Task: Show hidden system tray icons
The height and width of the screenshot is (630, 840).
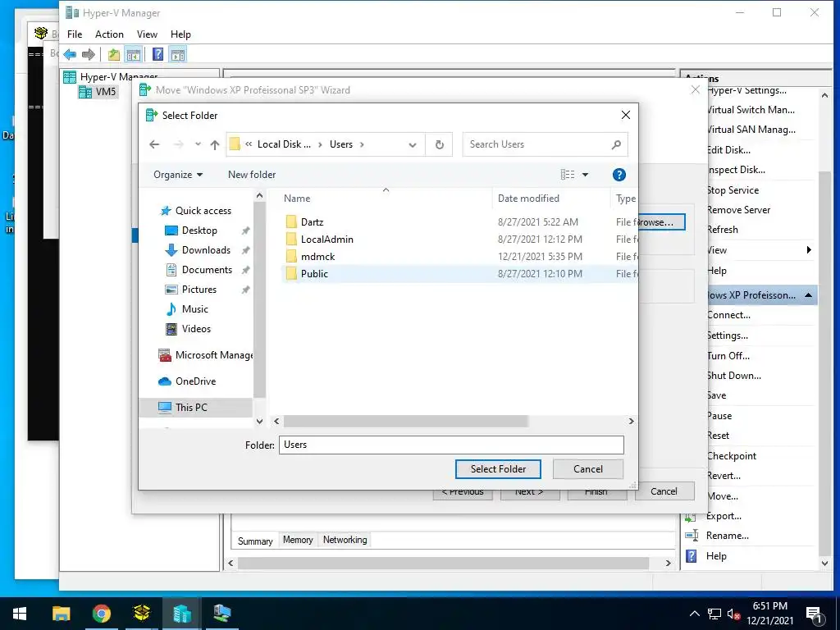Action: [x=694, y=614]
